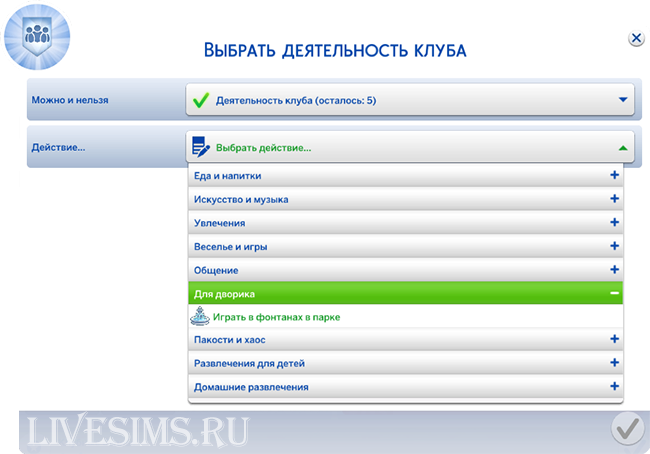Click the notepad pencil icon beside 'Выбрать действие'

201,147
